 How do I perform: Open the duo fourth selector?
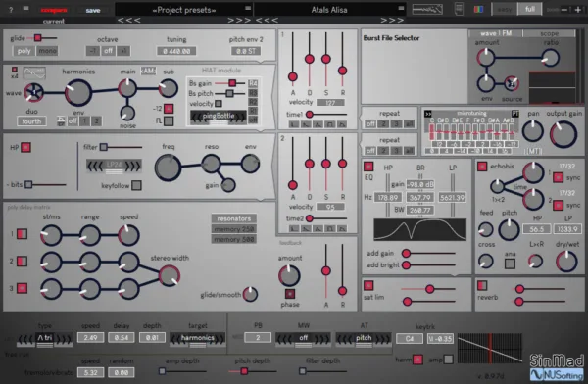tap(31, 121)
